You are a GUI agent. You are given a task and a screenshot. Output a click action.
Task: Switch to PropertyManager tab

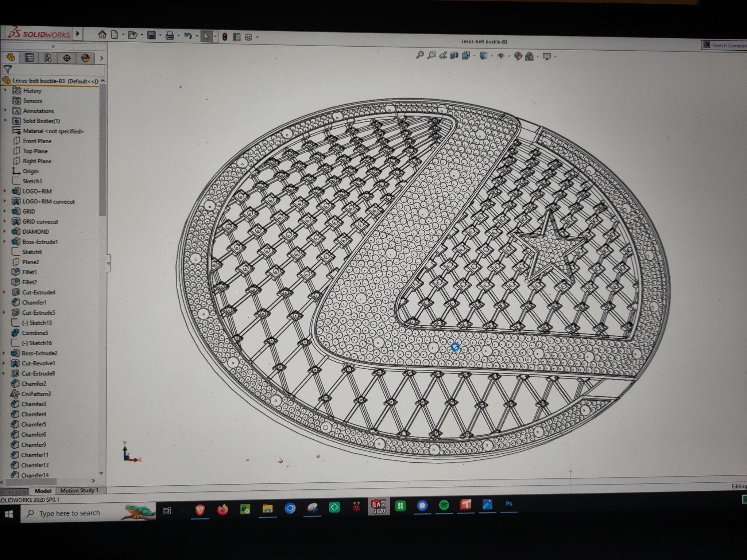click(29, 58)
